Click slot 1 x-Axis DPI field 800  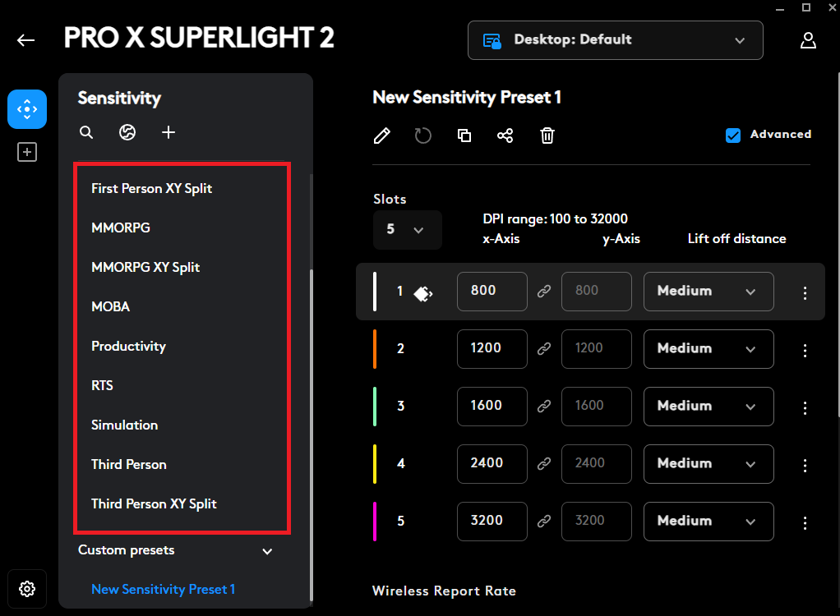(x=492, y=291)
